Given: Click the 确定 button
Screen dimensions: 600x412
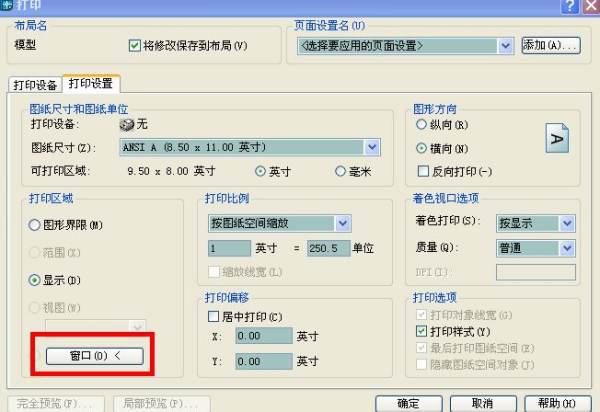Looking at the screenshot, I should click(407, 403).
